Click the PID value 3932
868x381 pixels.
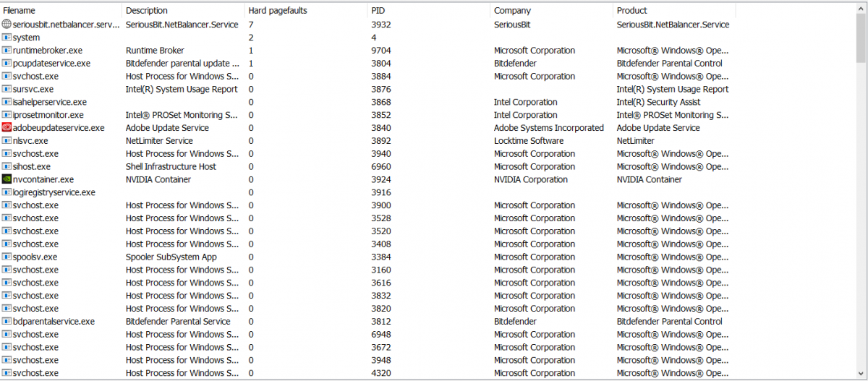pos(380,25)
